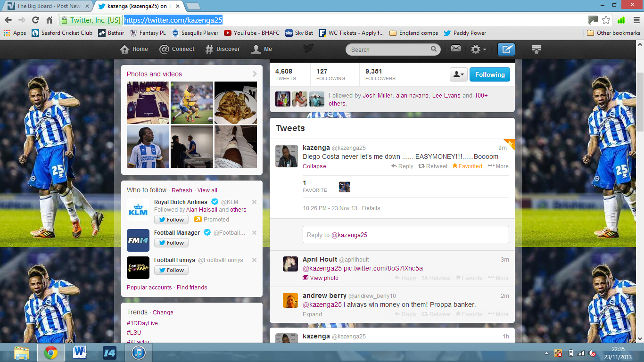Screen dimensions: 644x362
Task: Open tweet Details link
Action: 371,208
